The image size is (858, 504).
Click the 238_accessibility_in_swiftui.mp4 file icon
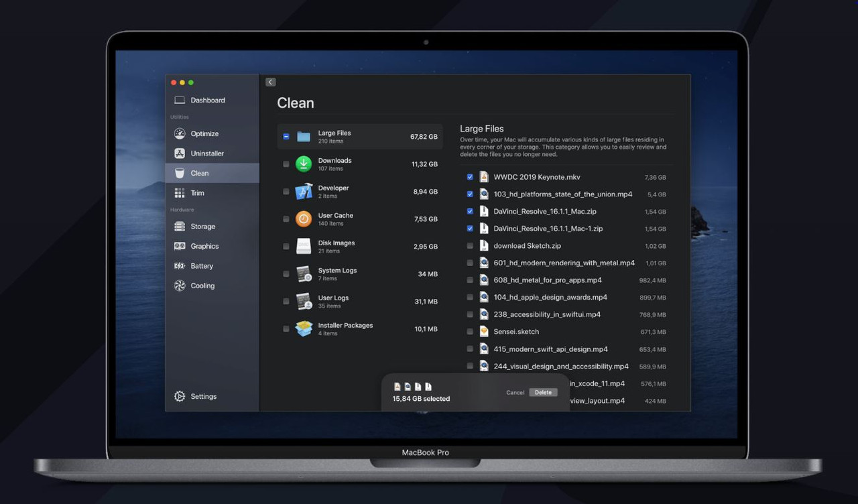pos(484,314)
